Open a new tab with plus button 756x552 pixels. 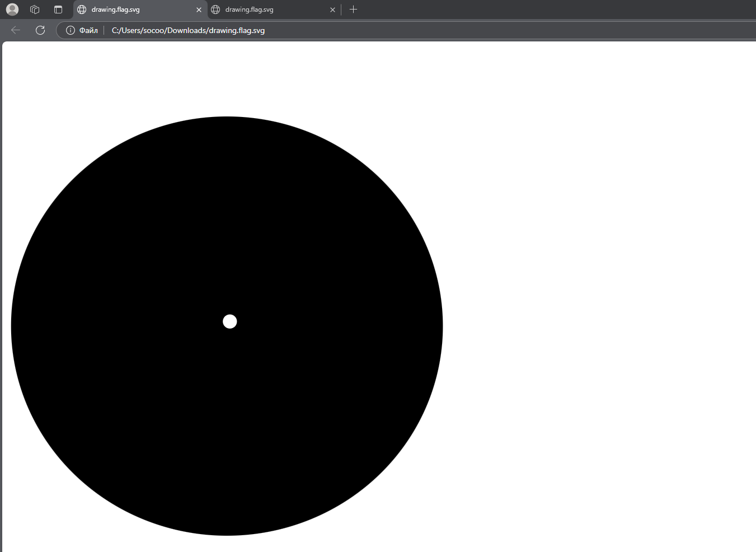point(353,10)
